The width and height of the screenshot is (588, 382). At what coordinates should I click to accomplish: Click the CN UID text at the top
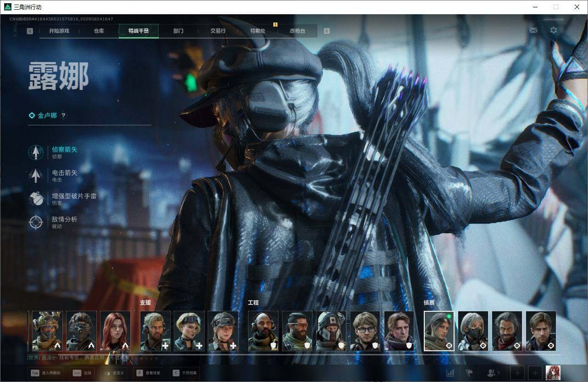(x=61, y=19)
